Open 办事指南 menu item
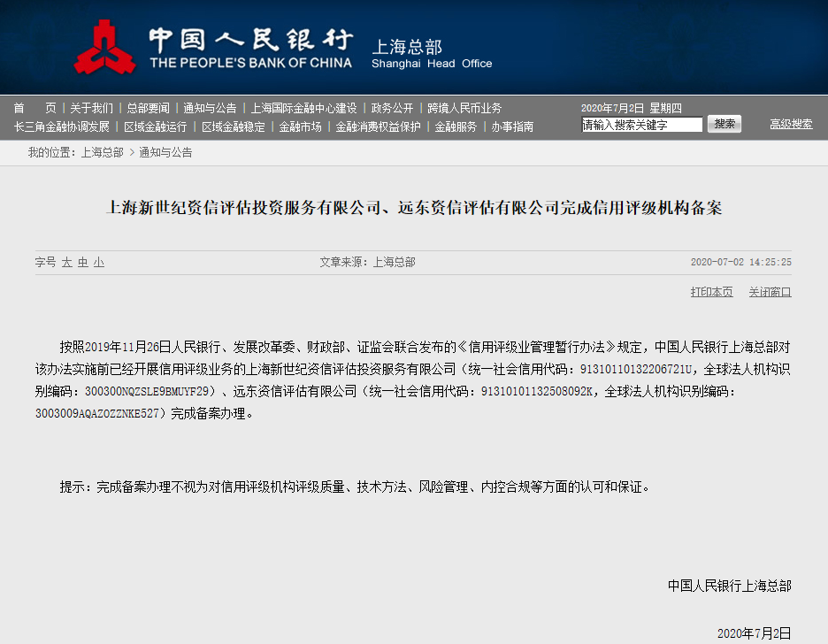The width and height of the screenshot is (828, 644). (x=512, y=126)
